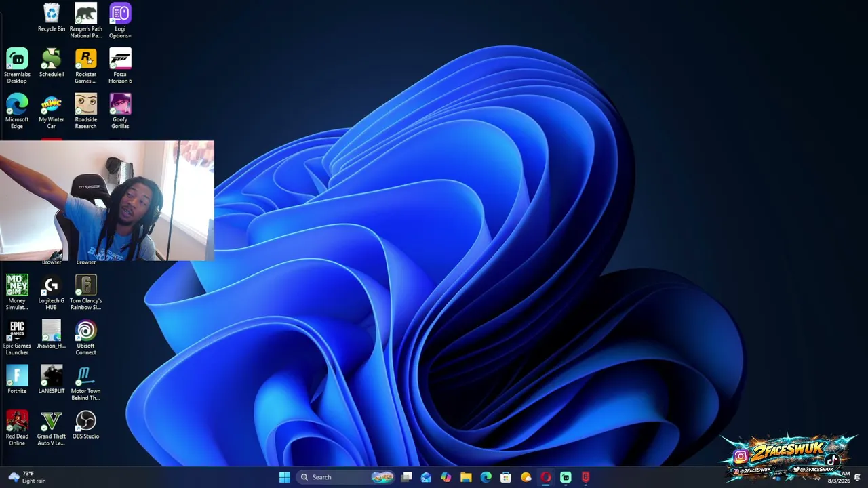
Task: Select the Jhavion_H file on the desktop
Action: pyautogui.click(x=52, y=335)
